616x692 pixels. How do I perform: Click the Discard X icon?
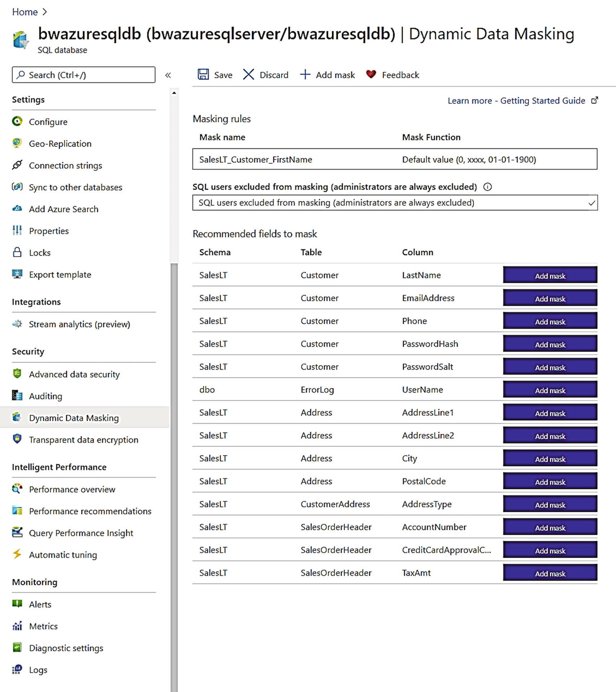click(x=248, y=74)
